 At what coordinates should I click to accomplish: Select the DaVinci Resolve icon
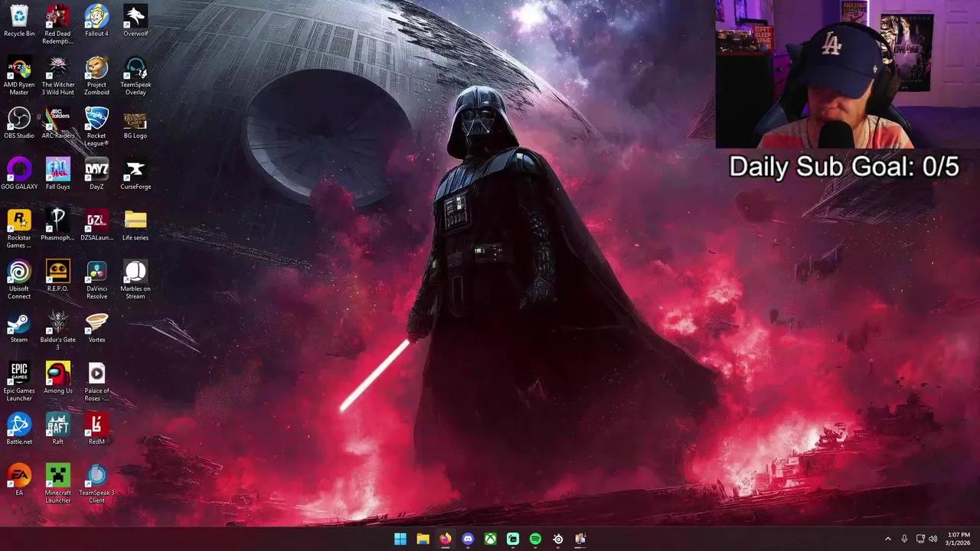[x=96, y=280]
